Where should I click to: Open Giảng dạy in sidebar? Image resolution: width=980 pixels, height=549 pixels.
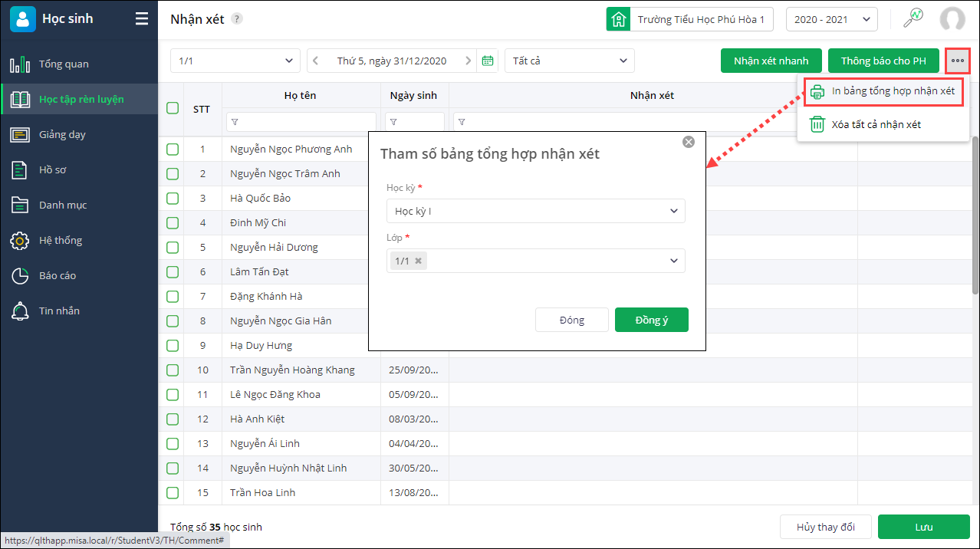(x=79, y=135)
